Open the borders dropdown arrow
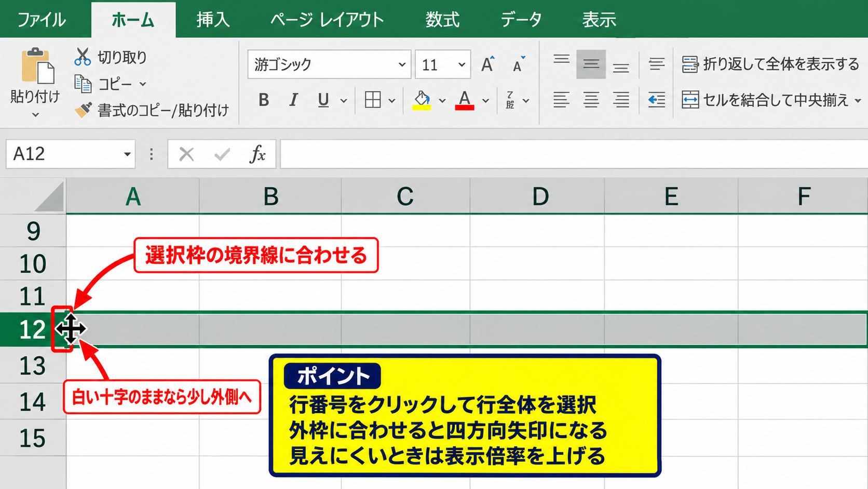 [392, 100]
